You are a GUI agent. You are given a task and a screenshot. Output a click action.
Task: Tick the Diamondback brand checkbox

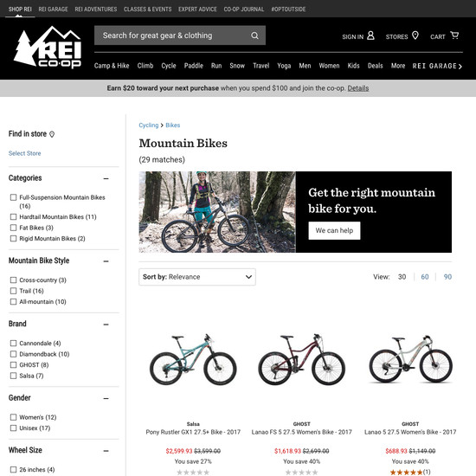tap(13, 354)
